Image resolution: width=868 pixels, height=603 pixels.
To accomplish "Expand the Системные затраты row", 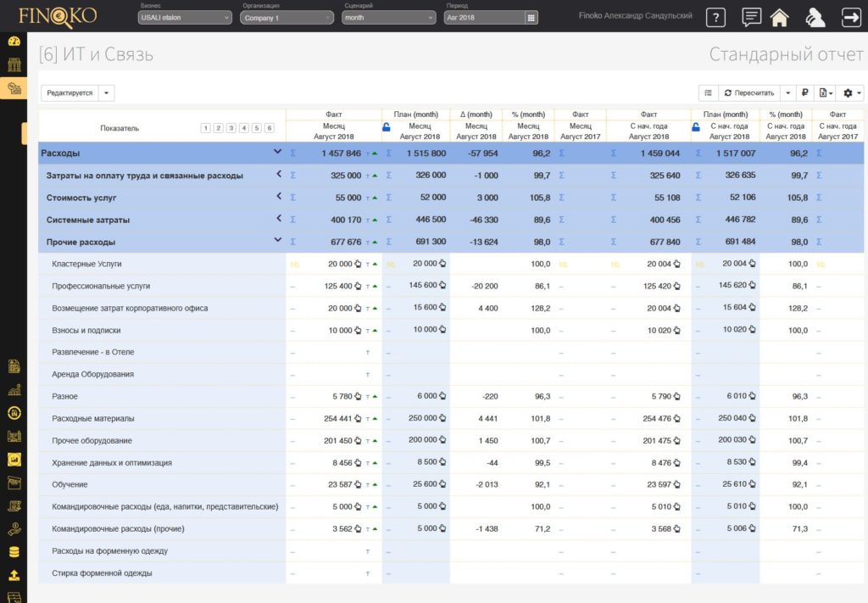I will pos(277,219).
